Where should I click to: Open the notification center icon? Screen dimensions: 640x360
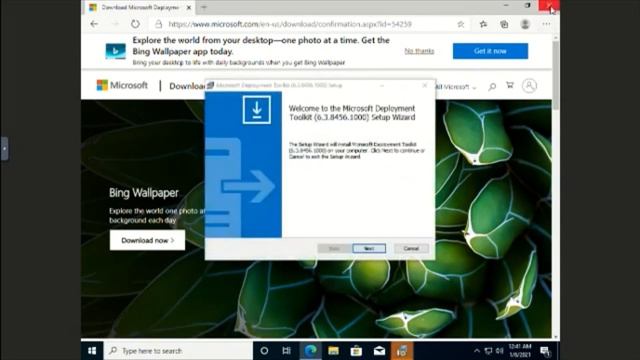coord(545,351)
